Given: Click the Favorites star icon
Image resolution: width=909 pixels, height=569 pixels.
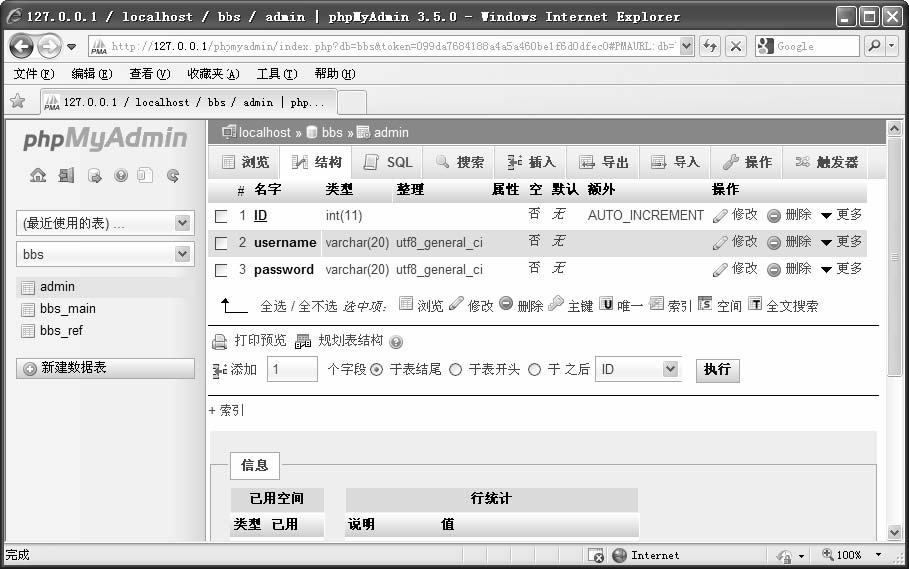Looking at the screenshot, I should click(x=18, y=101).
